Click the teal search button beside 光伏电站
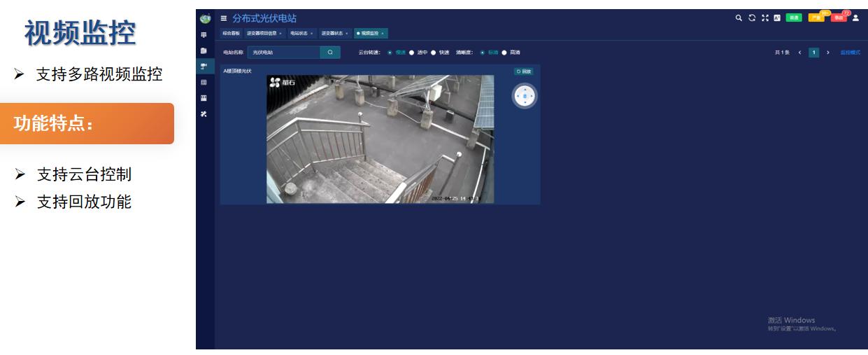The width and height of the screenshot is (868, 355). tap(330, 53)
